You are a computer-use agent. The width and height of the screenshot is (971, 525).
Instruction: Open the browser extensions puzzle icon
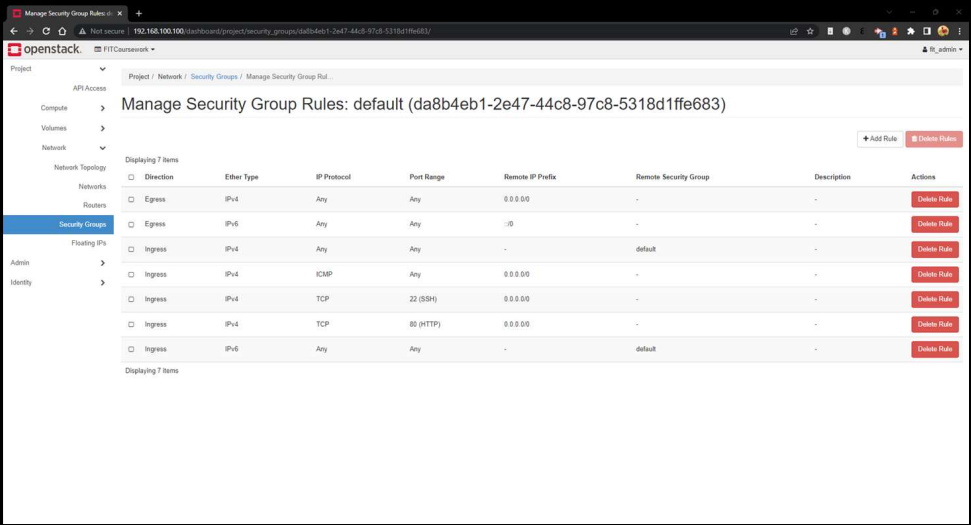[x=911, y=31]
